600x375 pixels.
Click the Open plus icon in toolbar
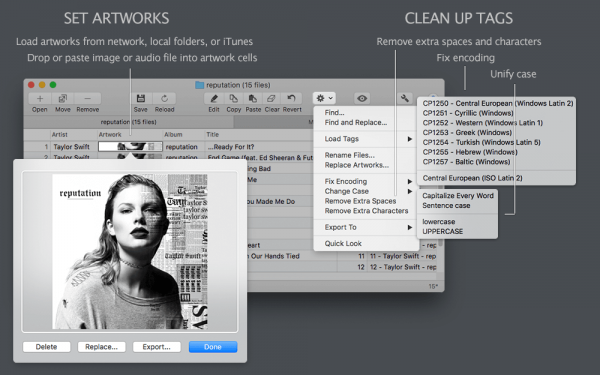point(40,99)
